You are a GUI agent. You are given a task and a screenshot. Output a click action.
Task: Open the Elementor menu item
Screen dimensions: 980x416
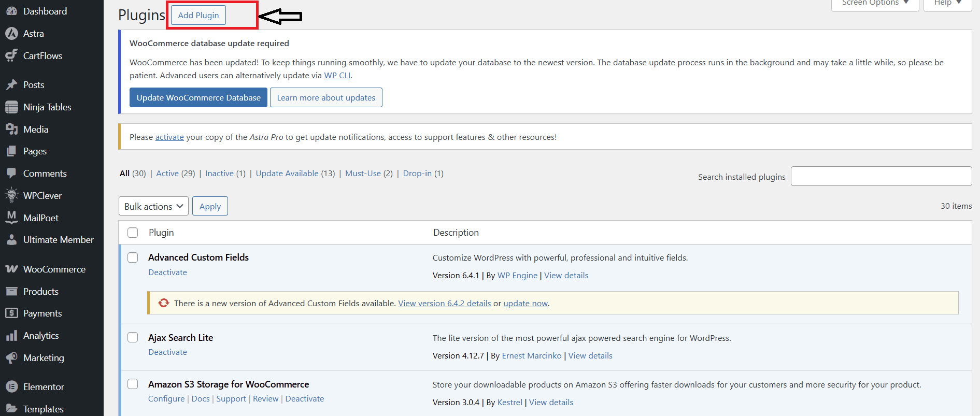(x=44, y=386)
